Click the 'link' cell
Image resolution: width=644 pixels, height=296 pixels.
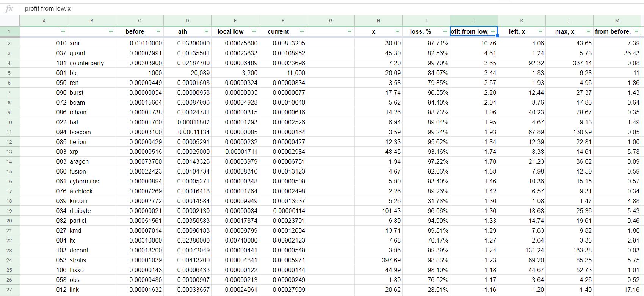point(92,290)
